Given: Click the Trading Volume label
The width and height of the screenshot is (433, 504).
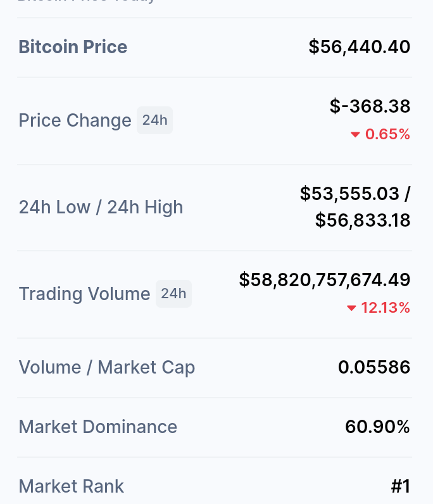Looking at the screenshot, I should point(85,294).
